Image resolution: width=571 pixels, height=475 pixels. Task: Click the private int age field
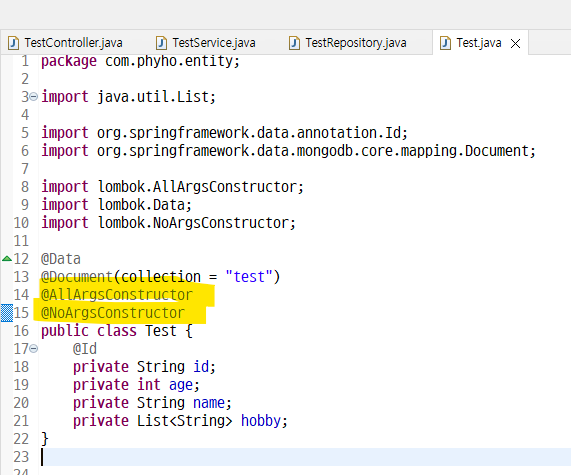coord(136,385)
